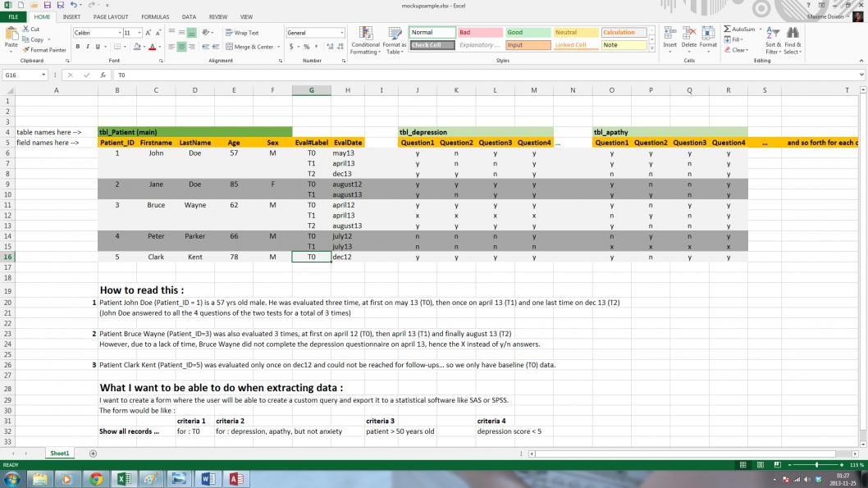Toggle Bold formatting

pyautogui.click(x=77, y=47)
